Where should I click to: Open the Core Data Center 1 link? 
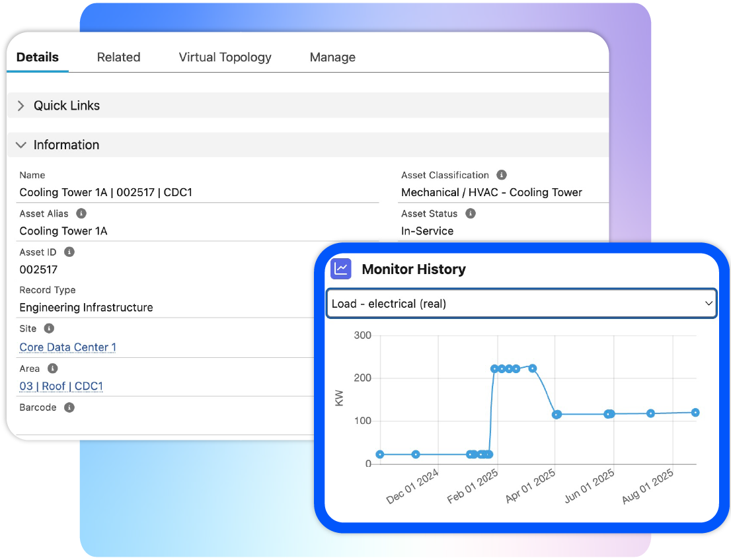[67, 347]
